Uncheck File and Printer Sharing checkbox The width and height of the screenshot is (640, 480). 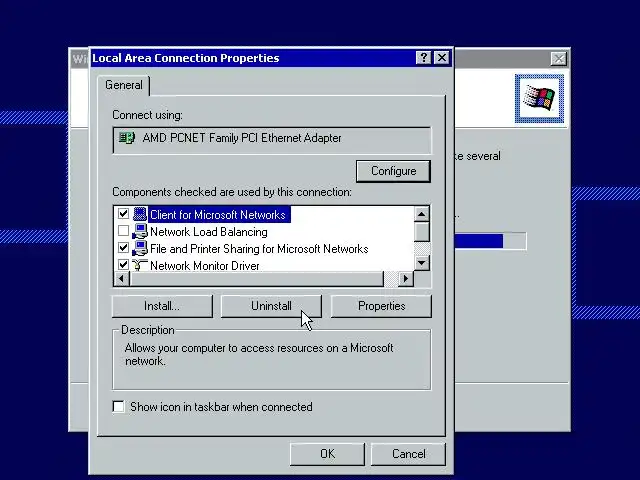[x=123, y=248]
